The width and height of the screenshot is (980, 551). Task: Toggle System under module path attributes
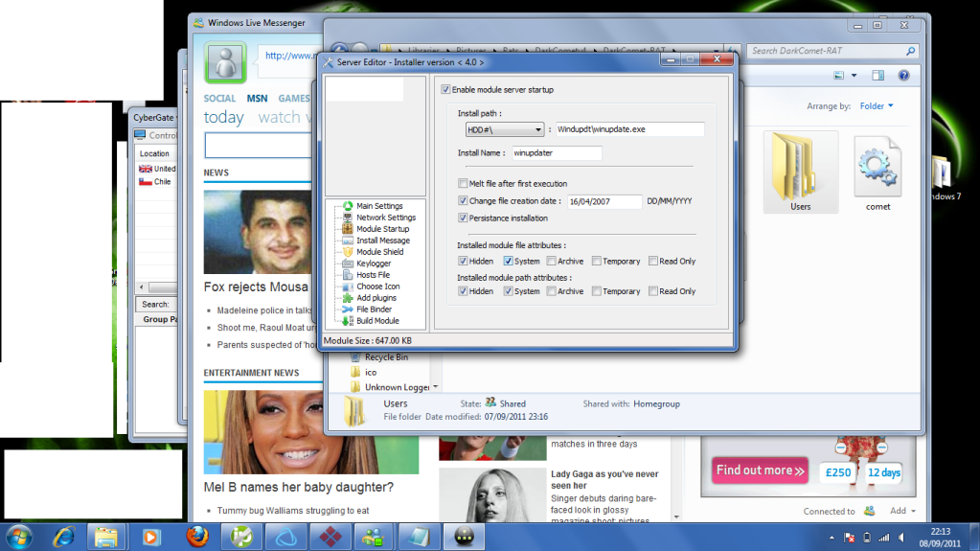pyautogui.click(x=508, y=290)
